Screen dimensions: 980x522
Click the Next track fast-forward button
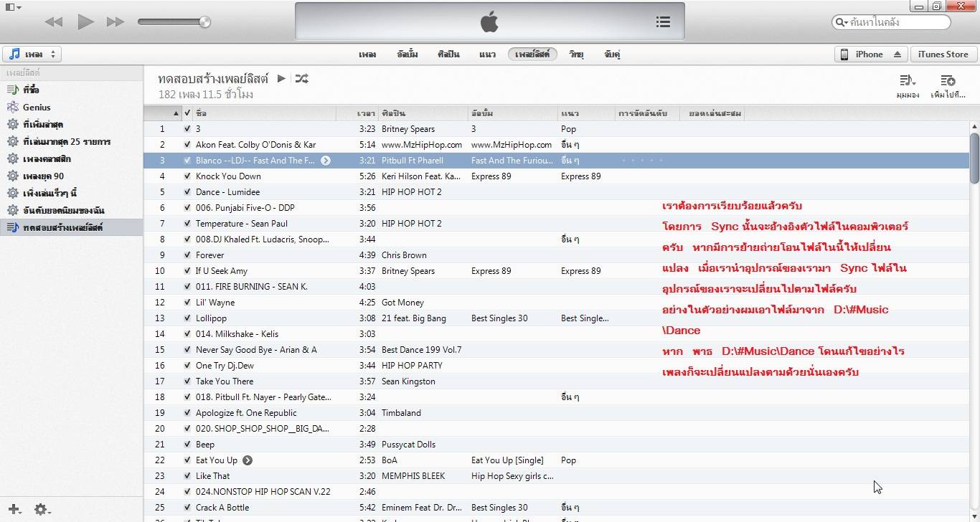(x=116, y=22)
